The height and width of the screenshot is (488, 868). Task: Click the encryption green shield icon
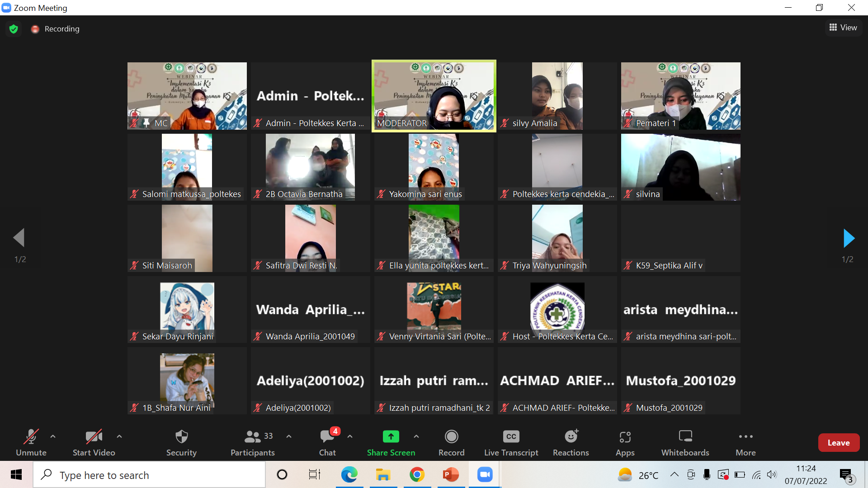[14, 29]
